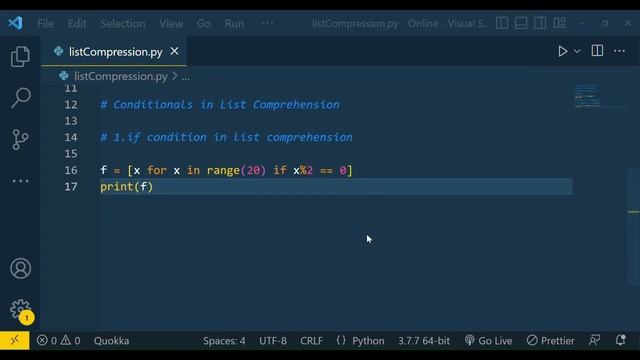Open the Manage gear settings icon
640x360 pixels.
click(x=20, y=310)
